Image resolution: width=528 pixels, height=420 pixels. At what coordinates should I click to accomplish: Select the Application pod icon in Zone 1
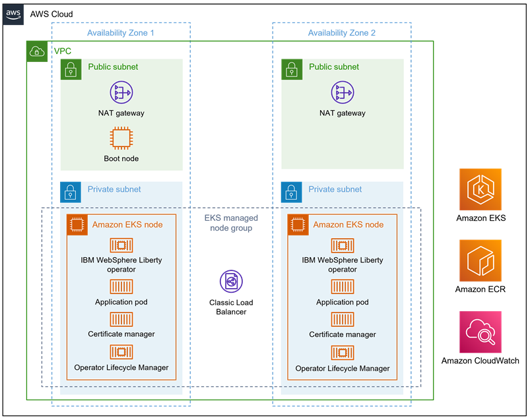pos(121,287)
